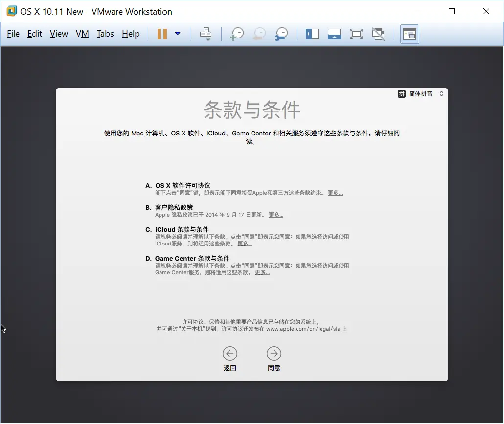Open the power options dropdown arrow
The width and height of the screenshot is (504, 424).
(x=178, y=34)
